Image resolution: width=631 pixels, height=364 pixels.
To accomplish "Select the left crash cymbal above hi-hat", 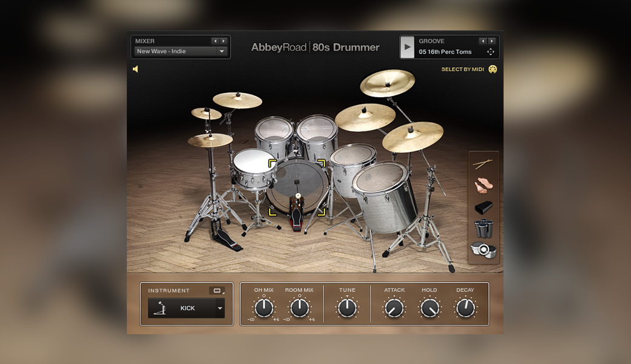I will (x=237, y=100).
